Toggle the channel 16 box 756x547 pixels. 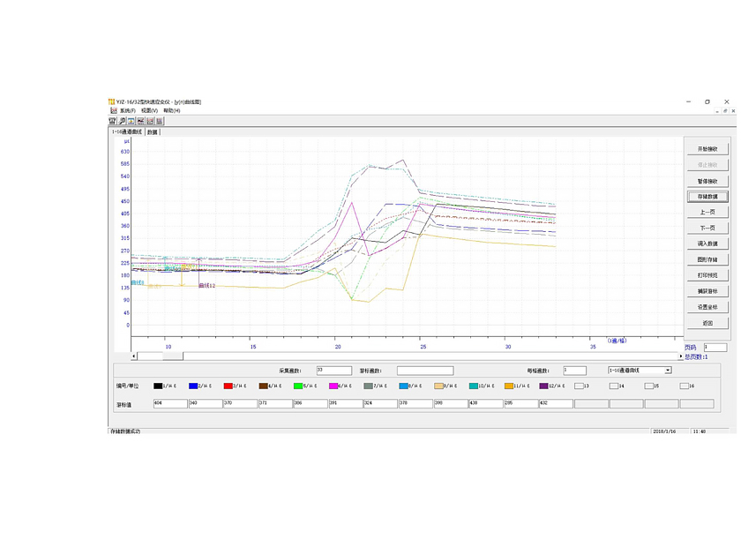(x=684, y=386)
